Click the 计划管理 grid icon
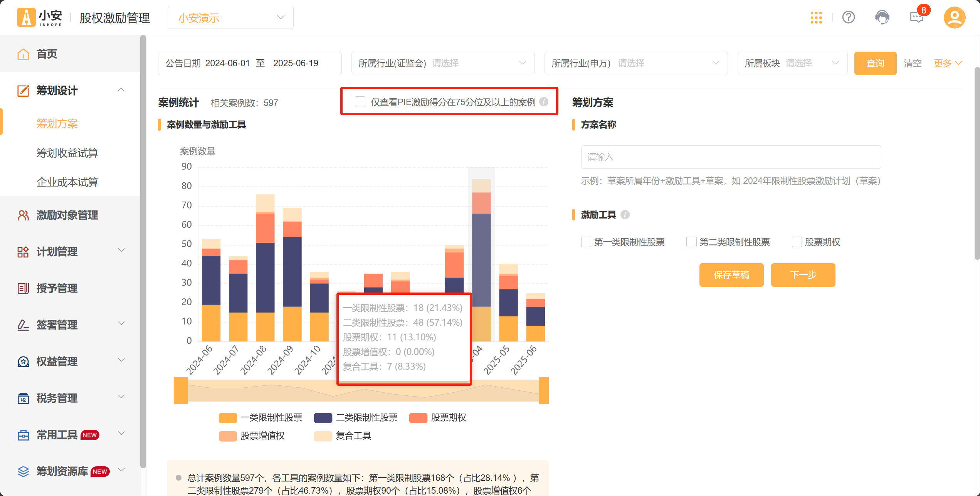 pyautogui.click(x=23, y=252)
